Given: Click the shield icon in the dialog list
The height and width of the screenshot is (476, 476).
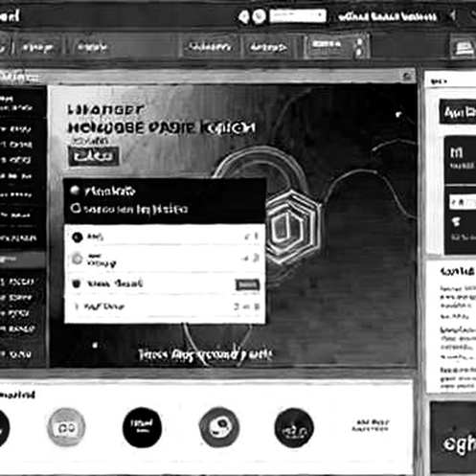Looking at the screenshot, I should click(76, 283).
